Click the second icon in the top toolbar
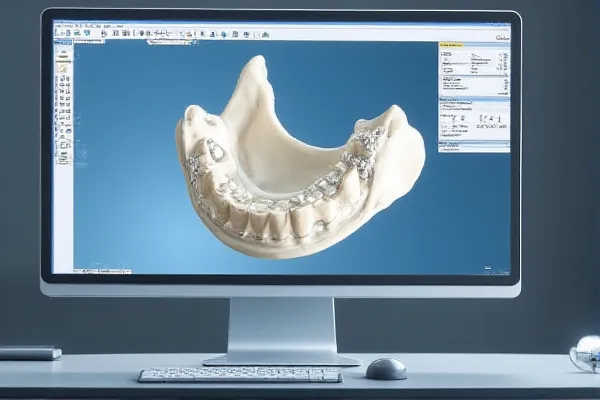Screen dimensions: 600x400 coord(68,33)
